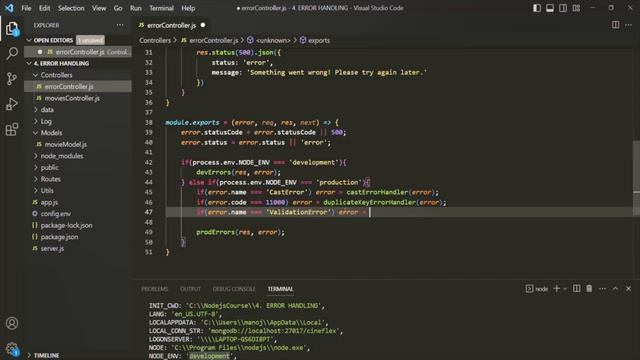Collapse the 4. ERROR HANDLING folder section
Image resolution: width=640 pixels, height=360 pixels.
61,63
